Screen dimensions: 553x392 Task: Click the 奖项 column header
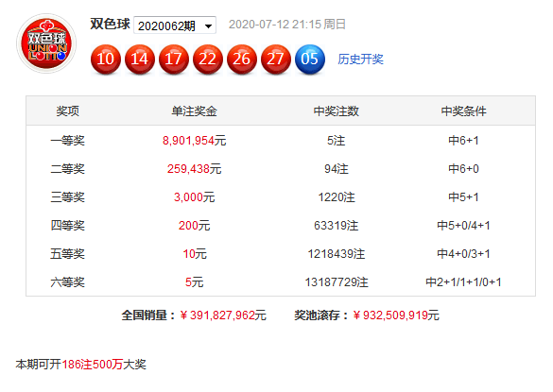pyautogui.click(x=68, y=111)
